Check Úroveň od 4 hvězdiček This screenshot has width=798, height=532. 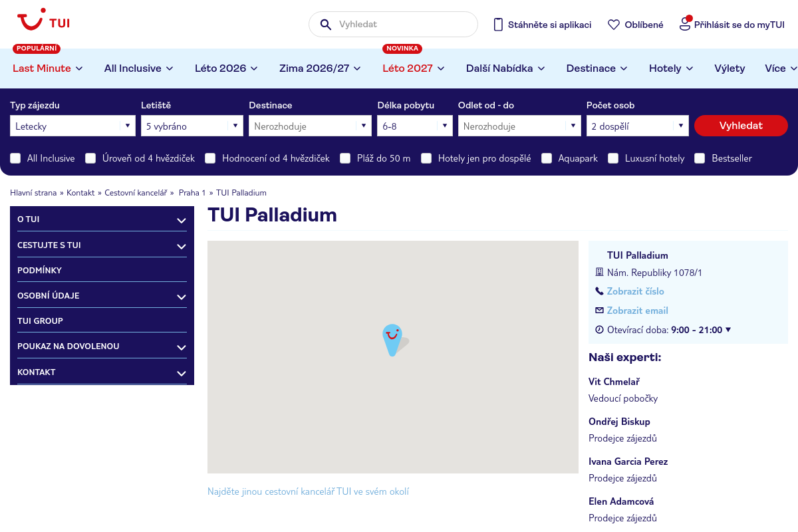[x=90, y=158]
